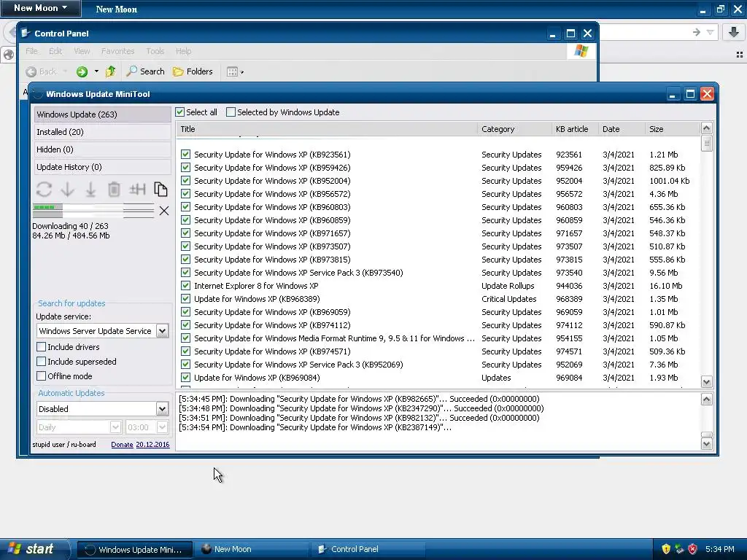
Task: Enable the Include drivers checkbox
Action: point(42,347)
